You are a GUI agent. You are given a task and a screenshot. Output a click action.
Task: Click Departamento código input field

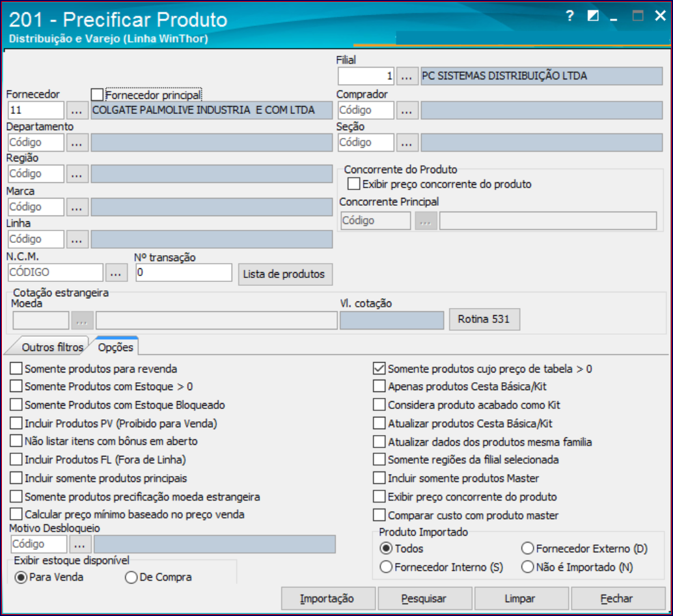36,143
